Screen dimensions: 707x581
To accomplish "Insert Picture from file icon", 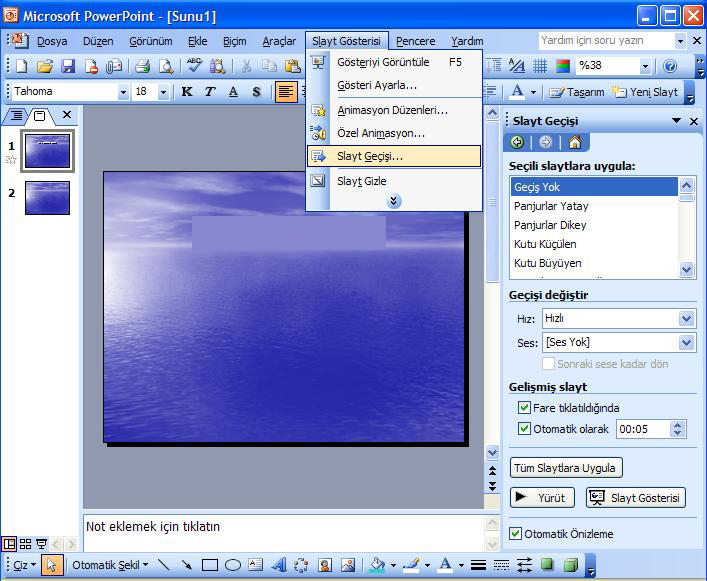I will (x=348, y=565).
